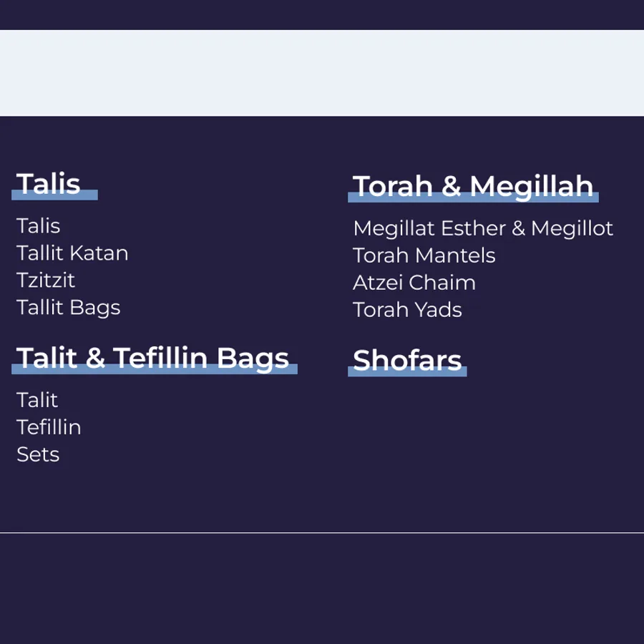
Task: Click the blue underline beneath Talis heading
Action: pos(54,195)
